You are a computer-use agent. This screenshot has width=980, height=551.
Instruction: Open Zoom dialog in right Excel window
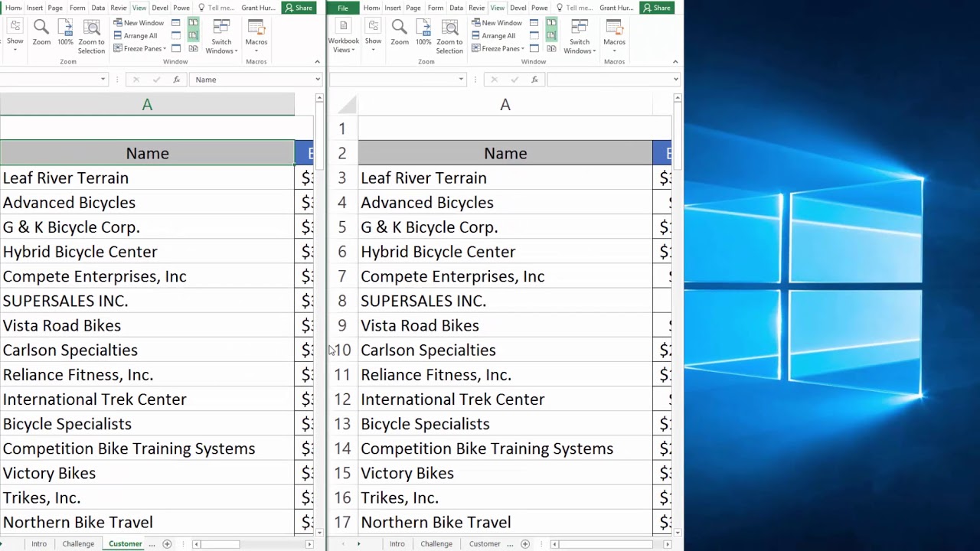click(x=400, y=33)
